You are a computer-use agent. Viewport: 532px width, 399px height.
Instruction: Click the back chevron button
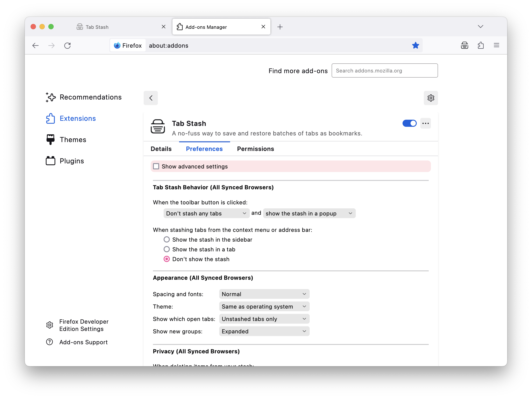(x=151, y=97)
